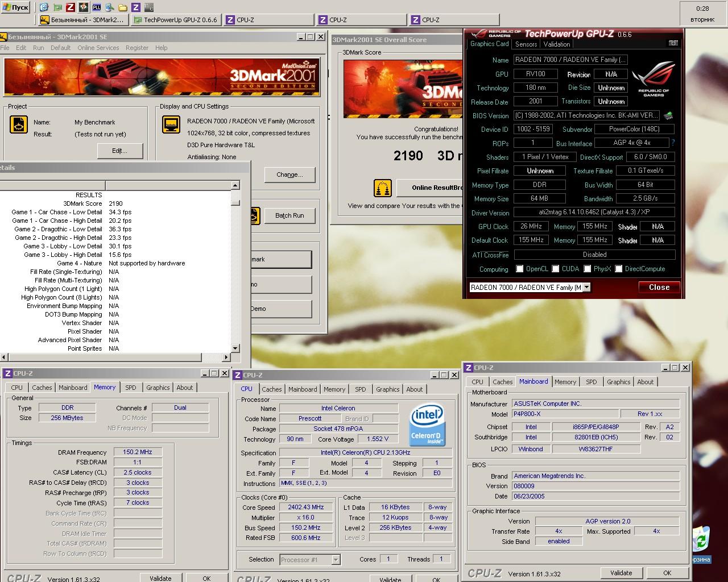Open the Help menu in 3DMark2001

(x=162, y=48)
